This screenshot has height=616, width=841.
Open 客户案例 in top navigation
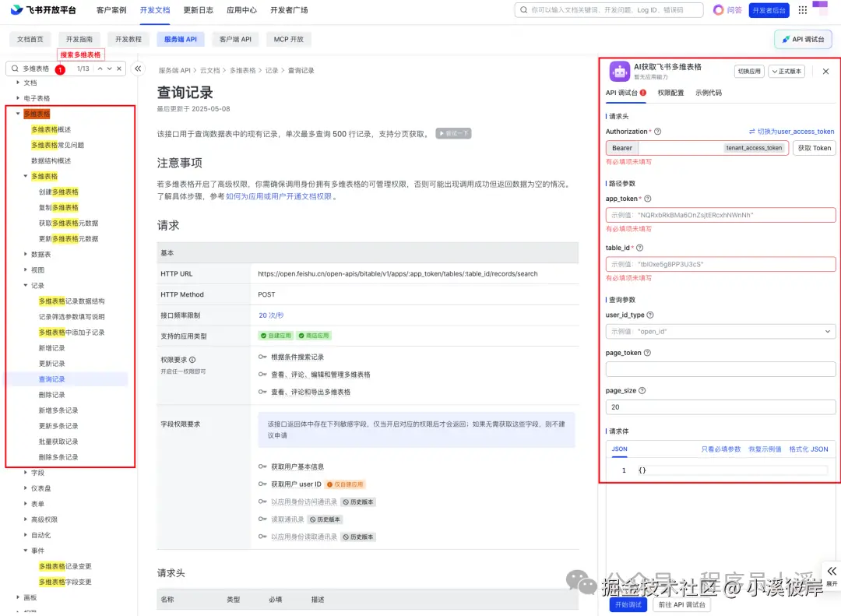click(111, 10)
